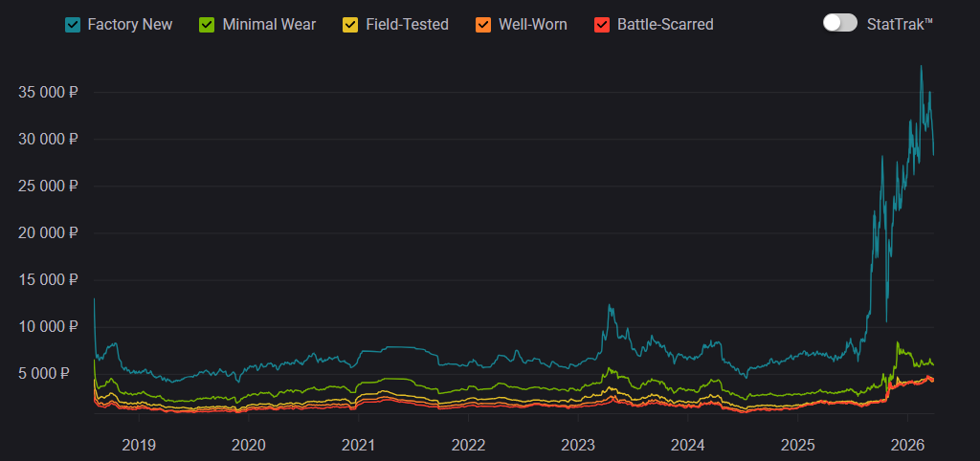Click the Minimal Wear legend label

269,24
